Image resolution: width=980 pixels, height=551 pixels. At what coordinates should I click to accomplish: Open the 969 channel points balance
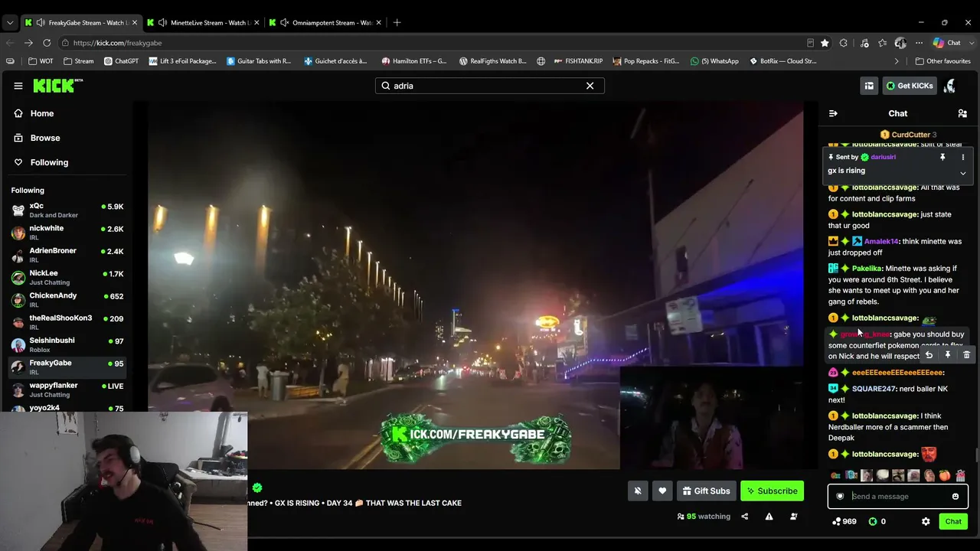coord(844,521)
